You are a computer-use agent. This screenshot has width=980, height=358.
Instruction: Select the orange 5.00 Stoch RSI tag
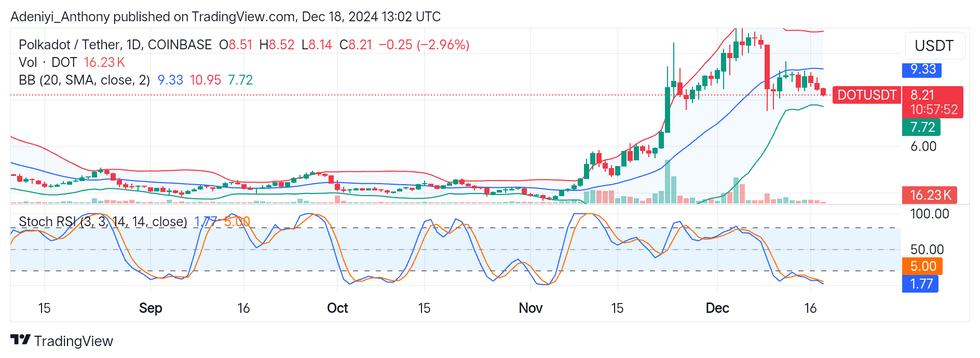point(922,266)
